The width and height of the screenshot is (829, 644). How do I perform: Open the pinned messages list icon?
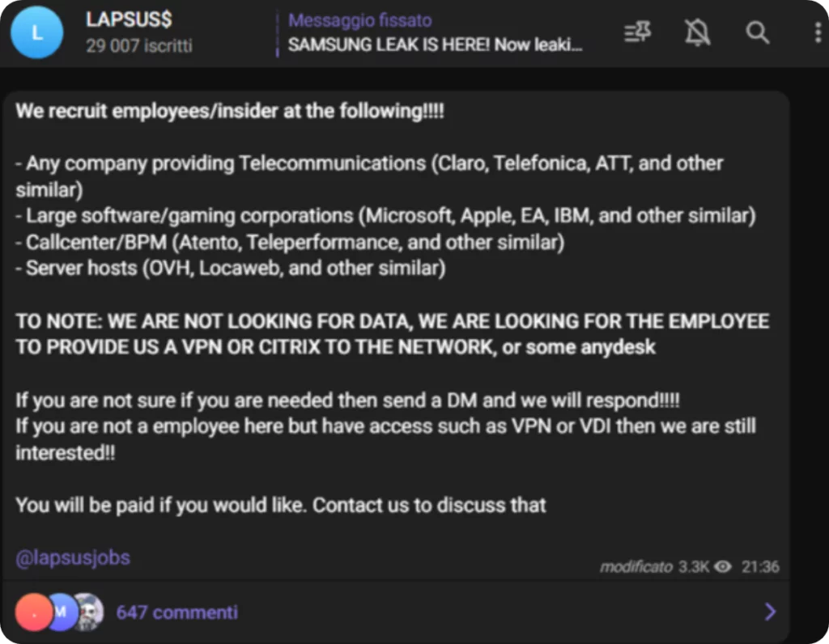[x=637, y=32]
